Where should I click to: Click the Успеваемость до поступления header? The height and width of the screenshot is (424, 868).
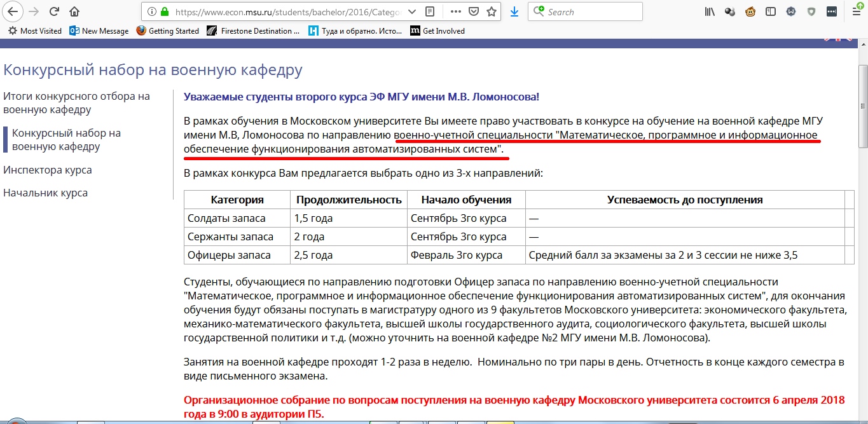(x=685, y=200)
